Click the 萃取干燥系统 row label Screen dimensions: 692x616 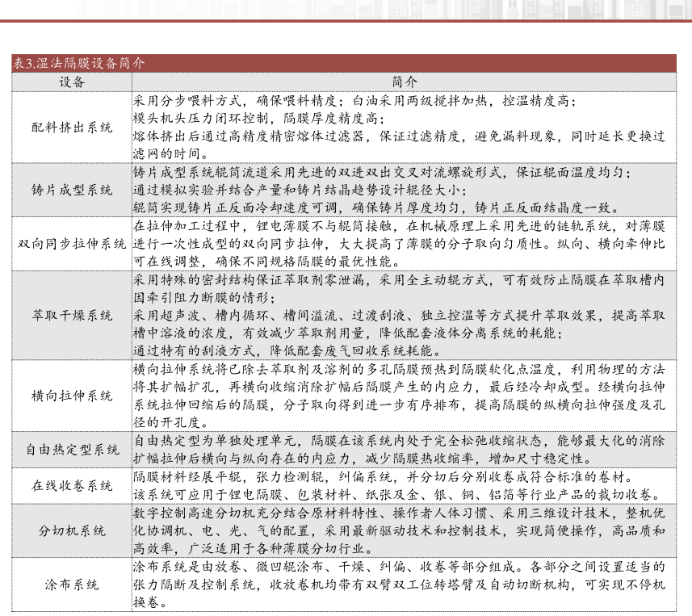click(72, 315)
